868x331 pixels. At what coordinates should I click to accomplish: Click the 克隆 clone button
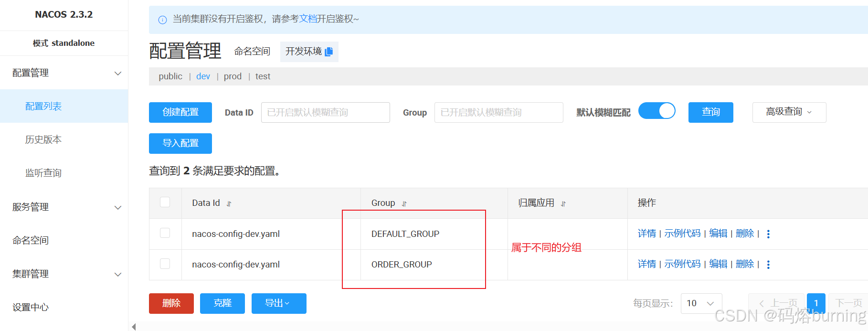222,303
